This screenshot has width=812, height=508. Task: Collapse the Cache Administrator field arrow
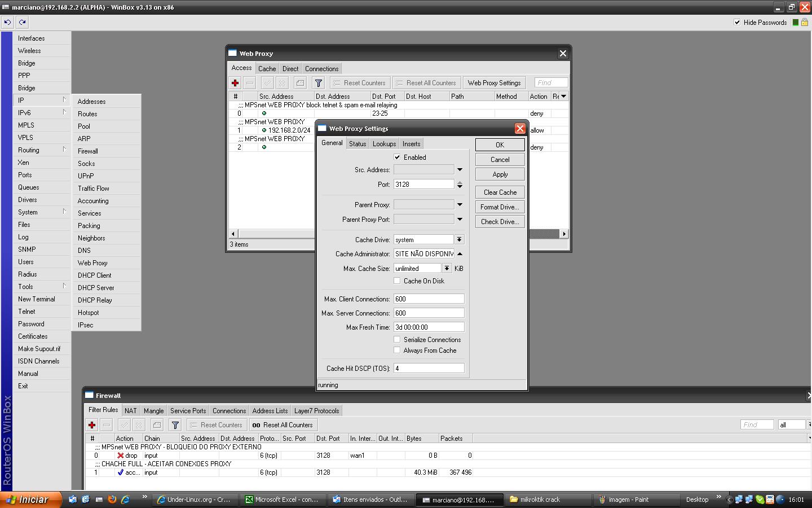click(x=460, y=254)
